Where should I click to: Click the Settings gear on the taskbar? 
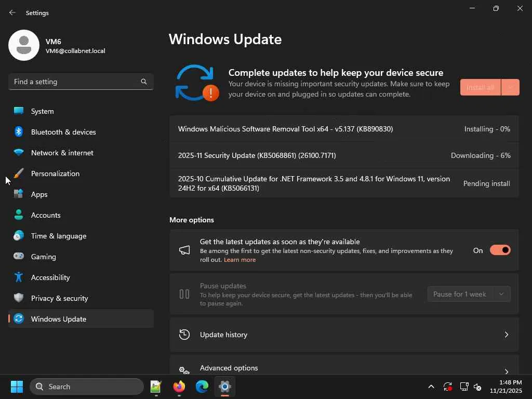[224, 387]
